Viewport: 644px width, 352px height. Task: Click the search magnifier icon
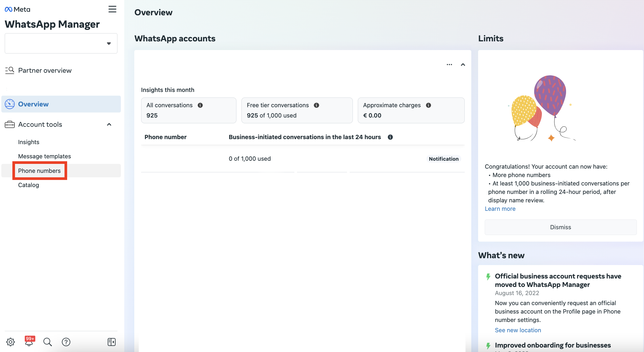pos(47,342)
